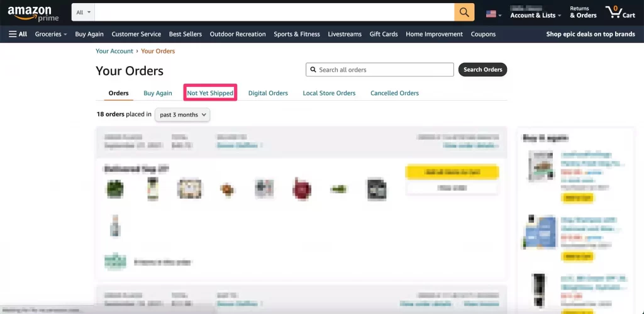The image size is (644, 314).
Task: Open the All hamburger menu
Action: pos(18,34)
